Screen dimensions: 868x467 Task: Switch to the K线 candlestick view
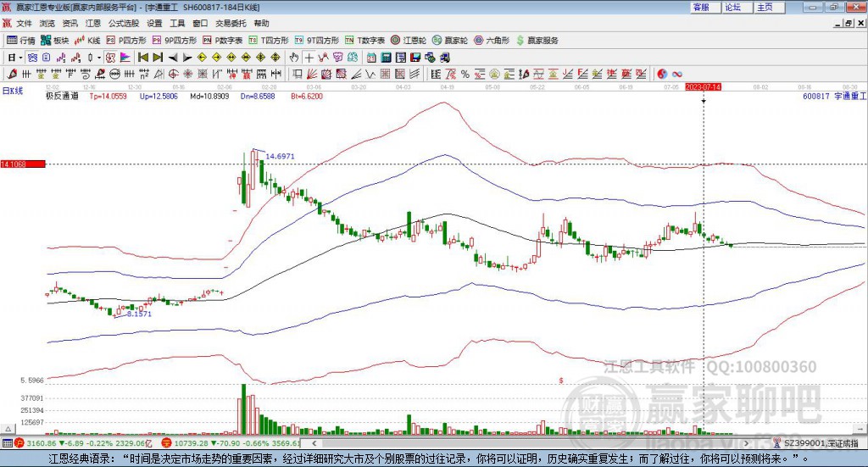(x=87, y=41)
